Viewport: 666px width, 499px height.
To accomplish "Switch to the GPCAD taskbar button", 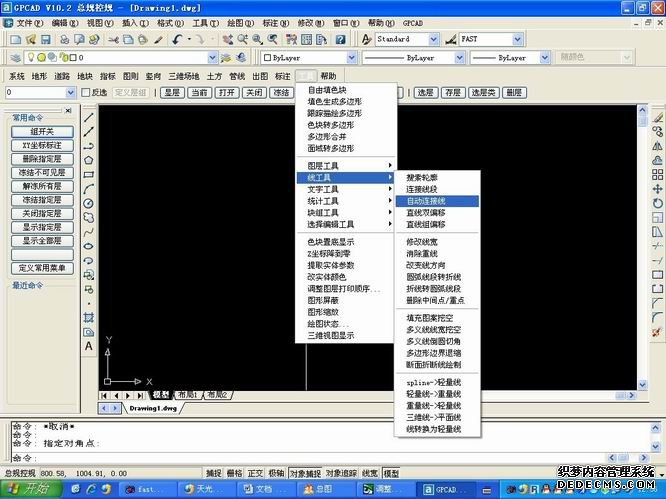I will (x=446, y=489).
